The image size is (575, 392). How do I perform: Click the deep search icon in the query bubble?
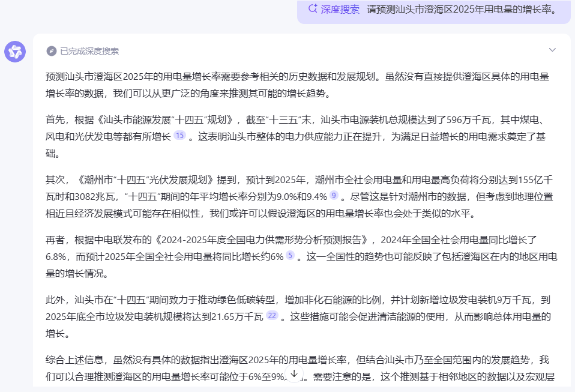(312, 9)
